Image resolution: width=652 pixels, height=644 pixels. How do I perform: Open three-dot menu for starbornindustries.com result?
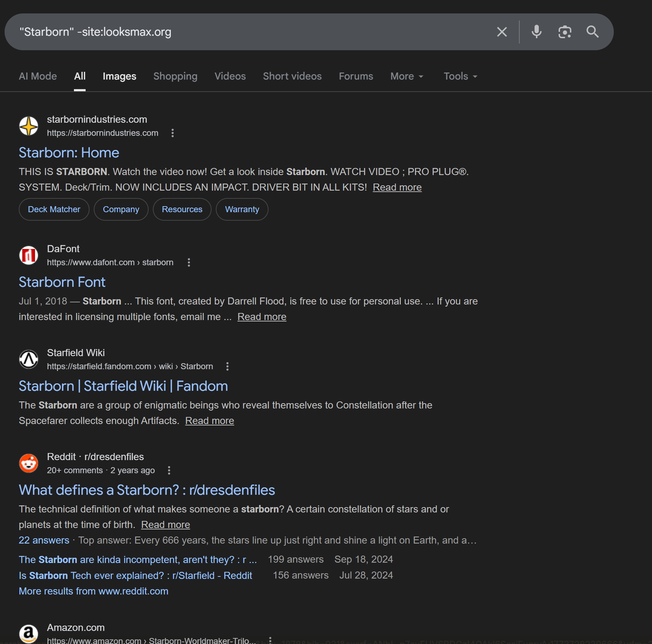(x=173, y=133)
